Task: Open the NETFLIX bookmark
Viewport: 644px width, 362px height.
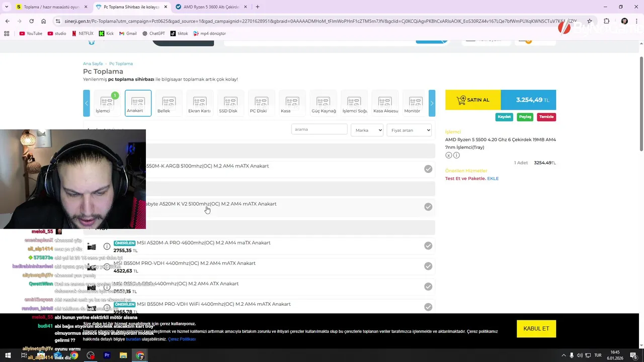Action: 83,33
